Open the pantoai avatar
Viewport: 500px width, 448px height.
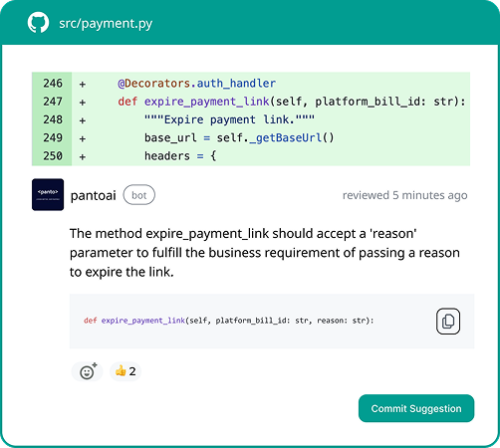[x=48, y=194]
